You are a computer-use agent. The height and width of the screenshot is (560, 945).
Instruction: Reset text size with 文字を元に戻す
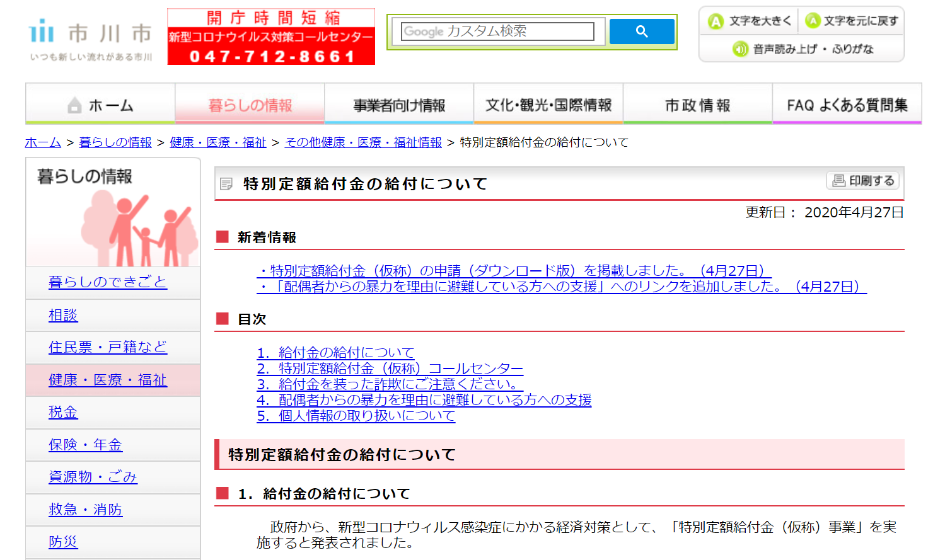[852, 21]
